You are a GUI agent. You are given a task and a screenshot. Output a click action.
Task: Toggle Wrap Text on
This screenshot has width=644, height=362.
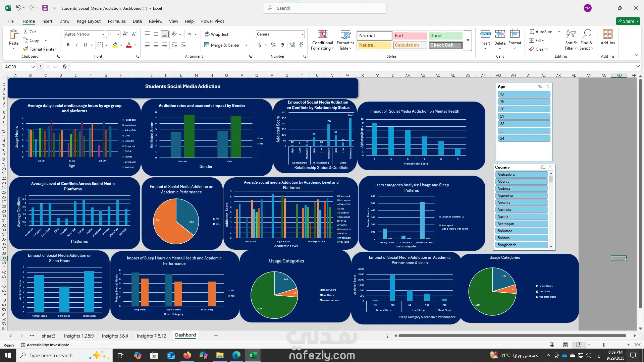pos(216,34)
